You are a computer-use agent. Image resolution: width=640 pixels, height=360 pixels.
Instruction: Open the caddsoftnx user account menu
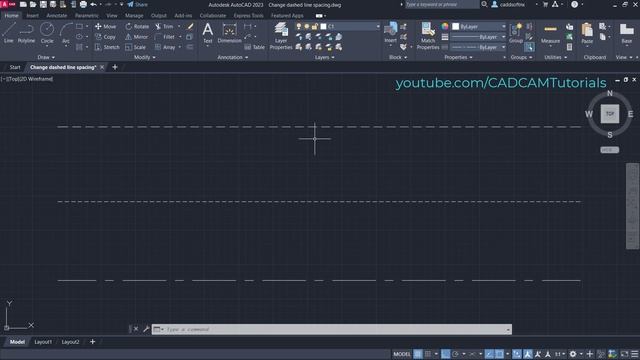(x=513, y=4)
